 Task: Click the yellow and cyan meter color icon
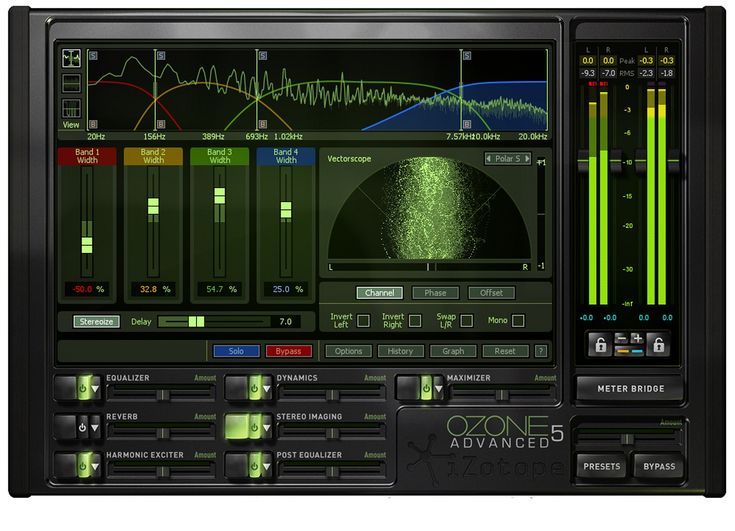[629, 351]
